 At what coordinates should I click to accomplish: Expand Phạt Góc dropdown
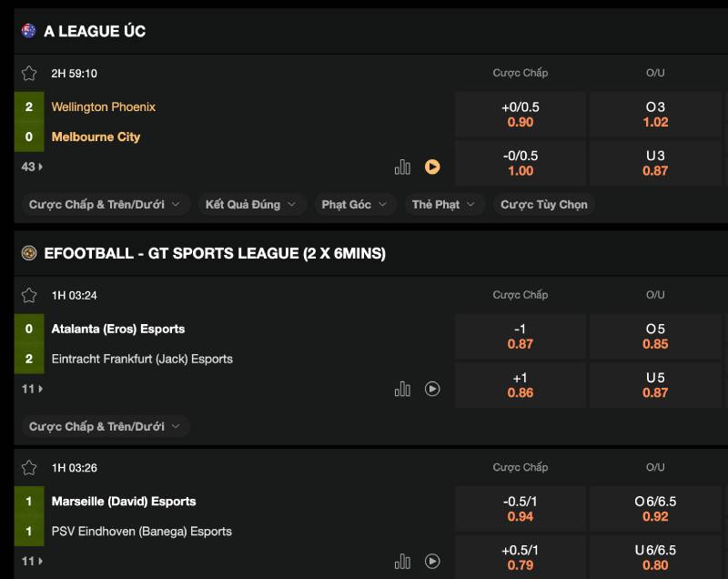(354, 204)
